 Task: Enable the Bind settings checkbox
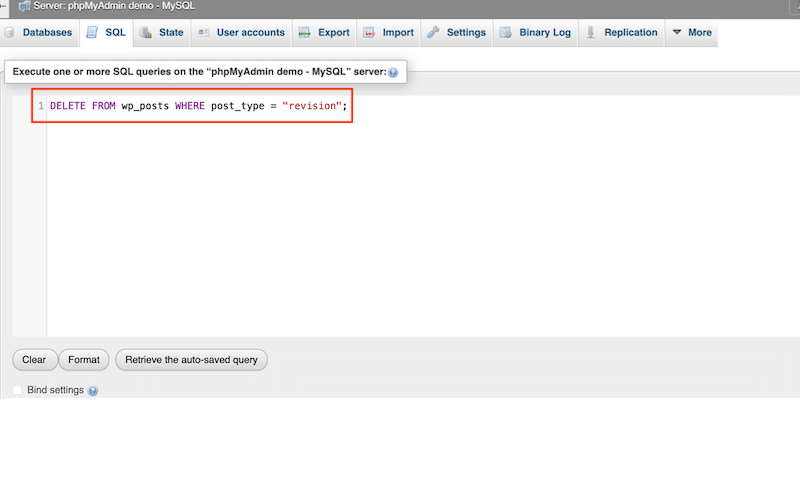[x=17, y=390]
